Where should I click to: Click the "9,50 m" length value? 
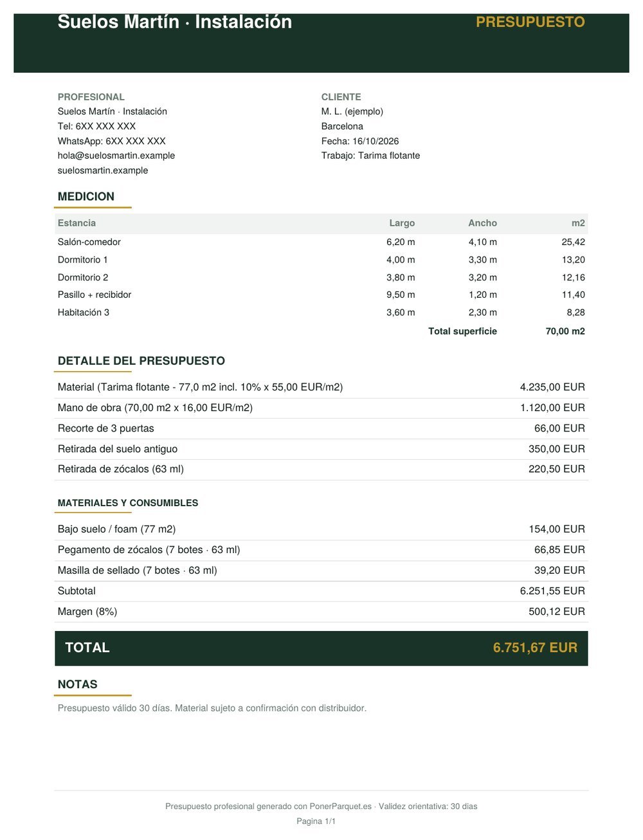401,295
